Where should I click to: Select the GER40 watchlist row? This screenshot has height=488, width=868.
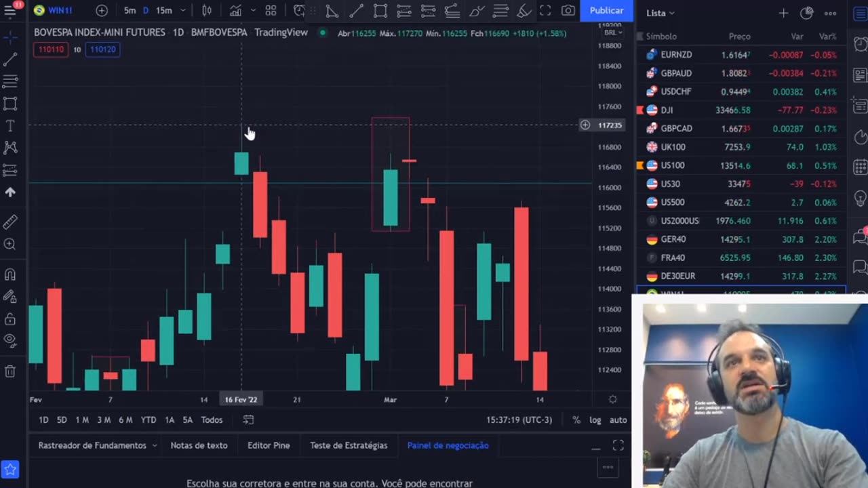pyautogui.click(x=741, y=239)
